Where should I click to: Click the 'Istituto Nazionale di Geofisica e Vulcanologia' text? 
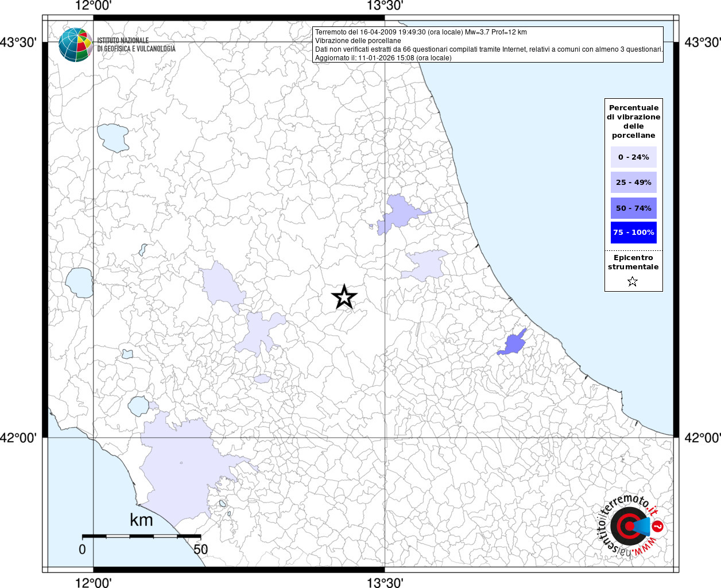(136, 45)
